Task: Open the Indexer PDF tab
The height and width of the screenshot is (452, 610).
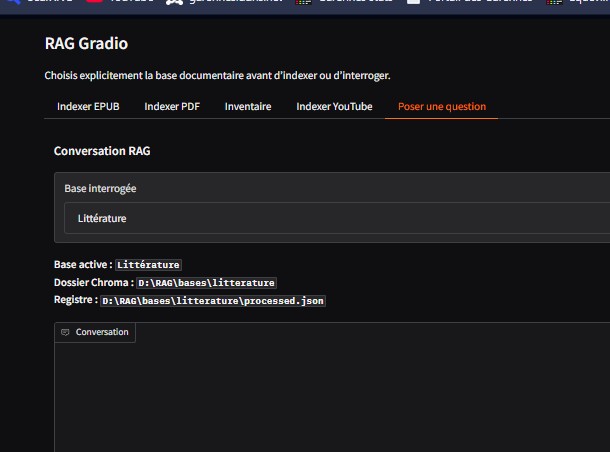Action: (172, 107)
